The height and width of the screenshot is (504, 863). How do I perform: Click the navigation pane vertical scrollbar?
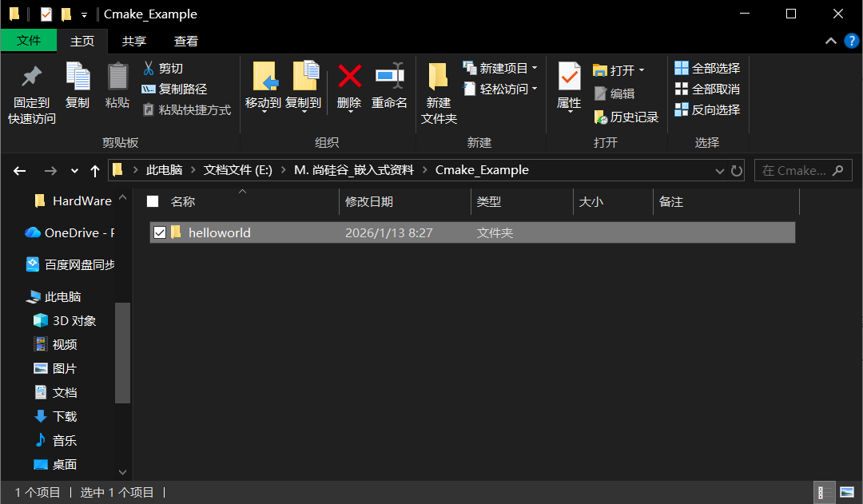pyautogui.click(x=122, y=351)
